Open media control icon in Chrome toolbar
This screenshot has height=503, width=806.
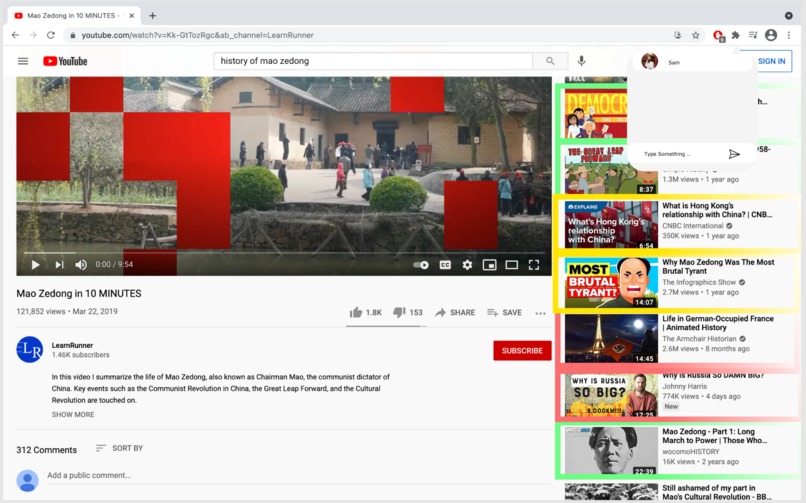click(753, 35)
